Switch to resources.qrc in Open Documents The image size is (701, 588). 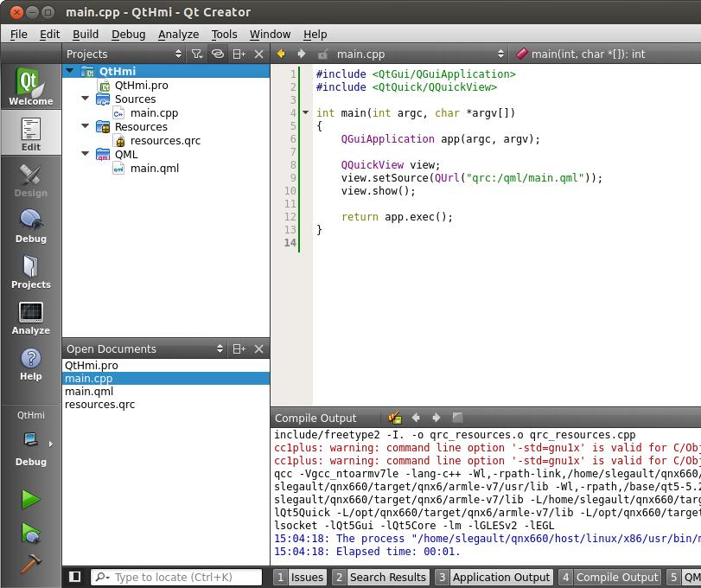166,404
